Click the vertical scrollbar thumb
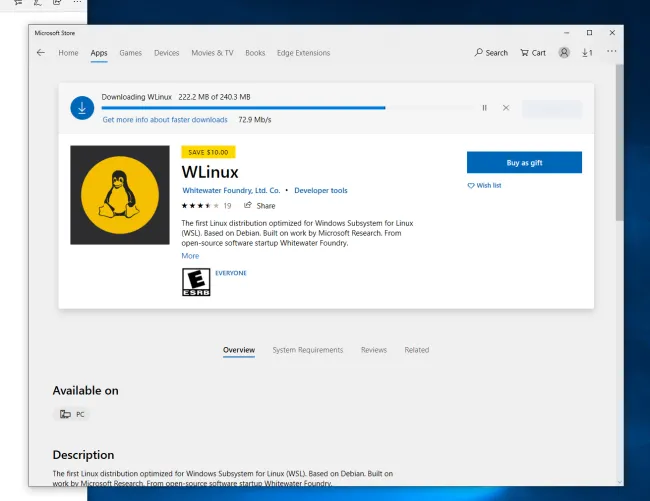This screenshot has width=650, height=501. [x=619, y=143]
